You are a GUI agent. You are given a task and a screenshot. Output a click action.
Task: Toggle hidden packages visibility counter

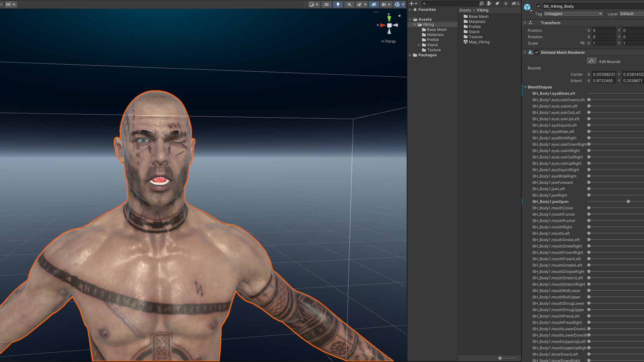516,4
